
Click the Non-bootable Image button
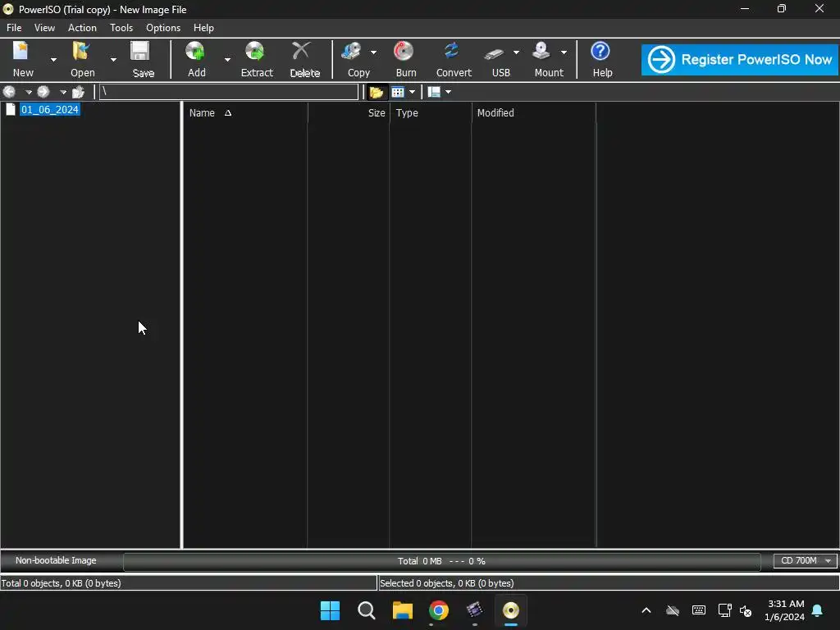[56, 560]
